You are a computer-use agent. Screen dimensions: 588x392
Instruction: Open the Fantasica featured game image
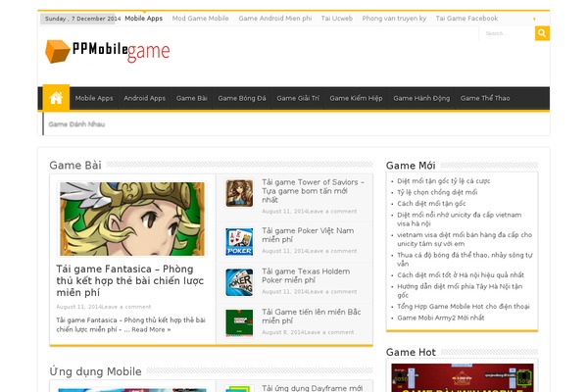tap(132, 220)
